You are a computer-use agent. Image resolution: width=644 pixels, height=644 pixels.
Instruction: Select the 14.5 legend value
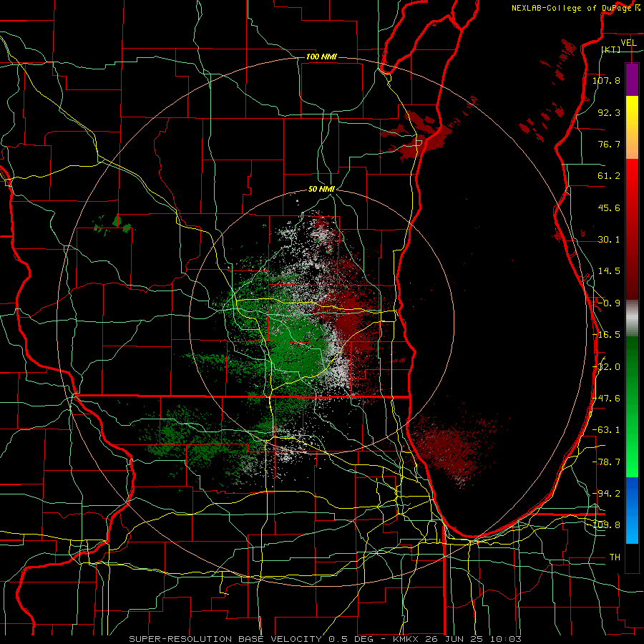(x=609, y=271)
